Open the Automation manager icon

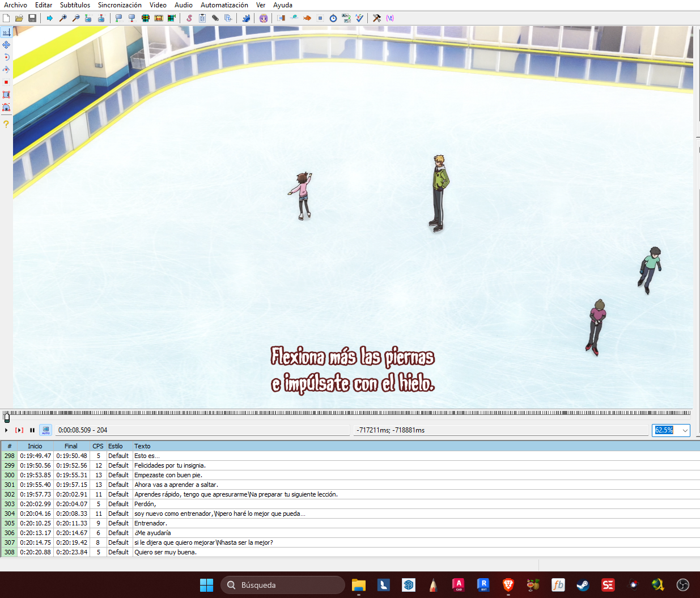[x=246, y=18]
